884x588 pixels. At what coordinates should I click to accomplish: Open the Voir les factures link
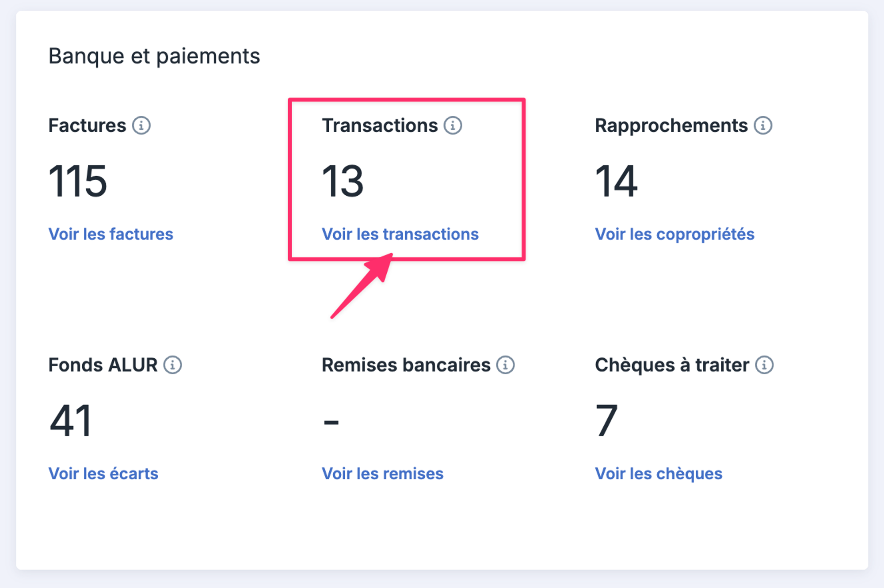pyautogui.click(x=110, y=234)
